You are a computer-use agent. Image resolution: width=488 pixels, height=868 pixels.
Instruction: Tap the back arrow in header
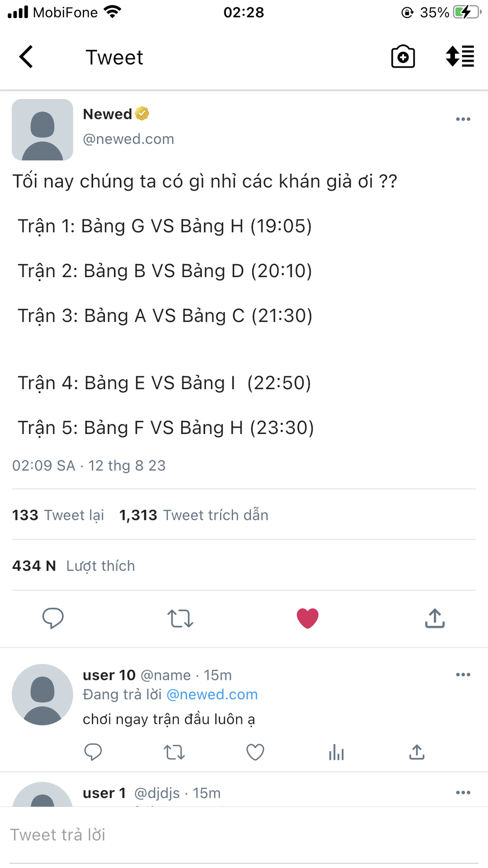pos(26,57)
